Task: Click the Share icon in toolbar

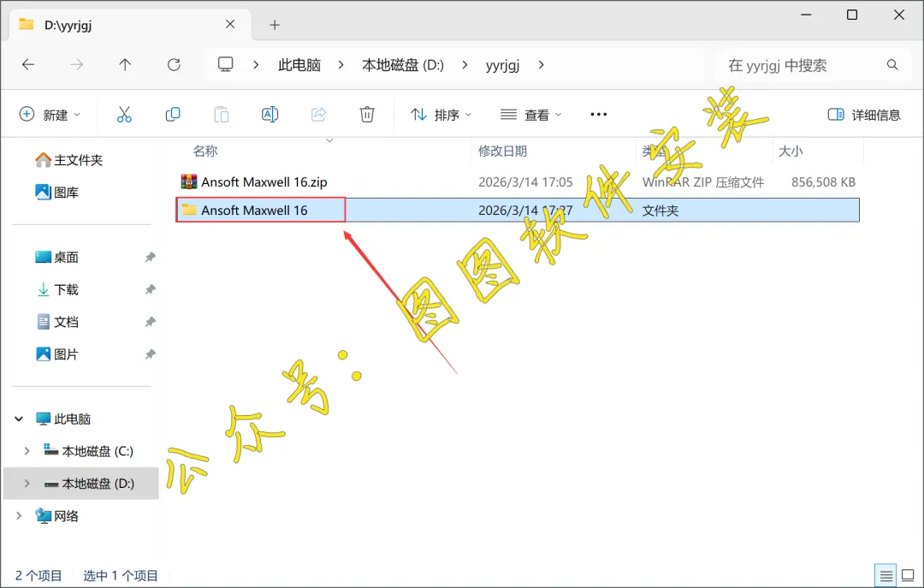Action: [x=319, y=115]
